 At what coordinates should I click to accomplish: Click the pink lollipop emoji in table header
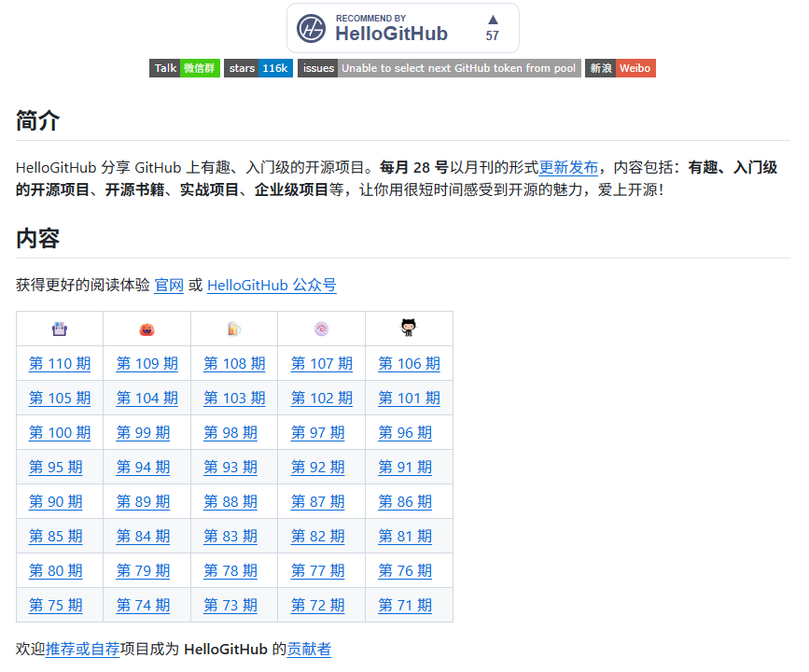point(321,329)
